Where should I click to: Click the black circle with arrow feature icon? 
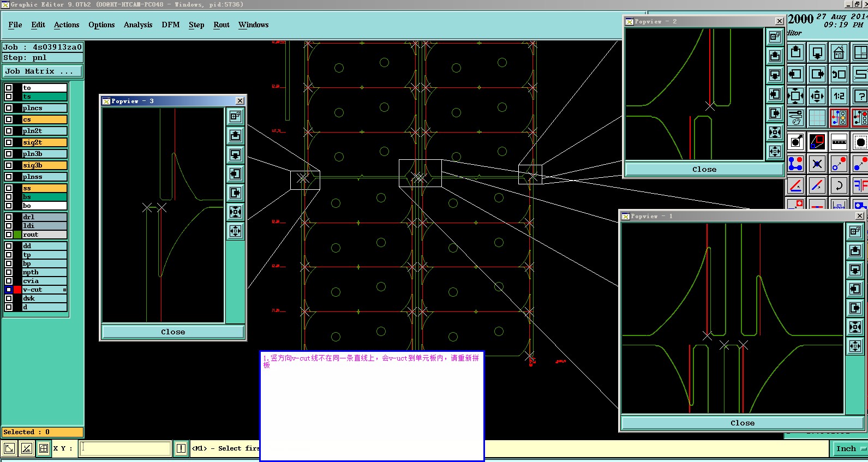pos(796,142)
